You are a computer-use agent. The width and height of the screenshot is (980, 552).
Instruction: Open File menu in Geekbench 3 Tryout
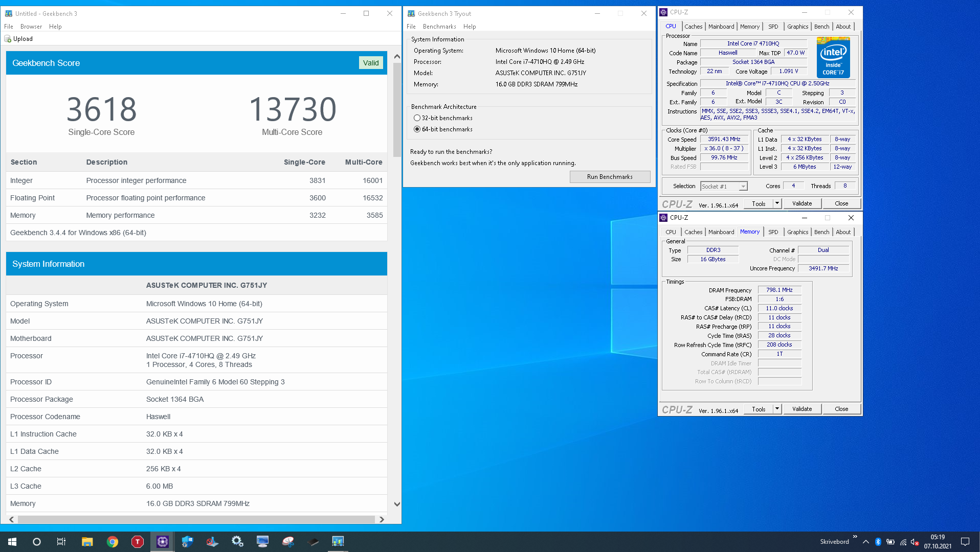[x=411, y=27]
